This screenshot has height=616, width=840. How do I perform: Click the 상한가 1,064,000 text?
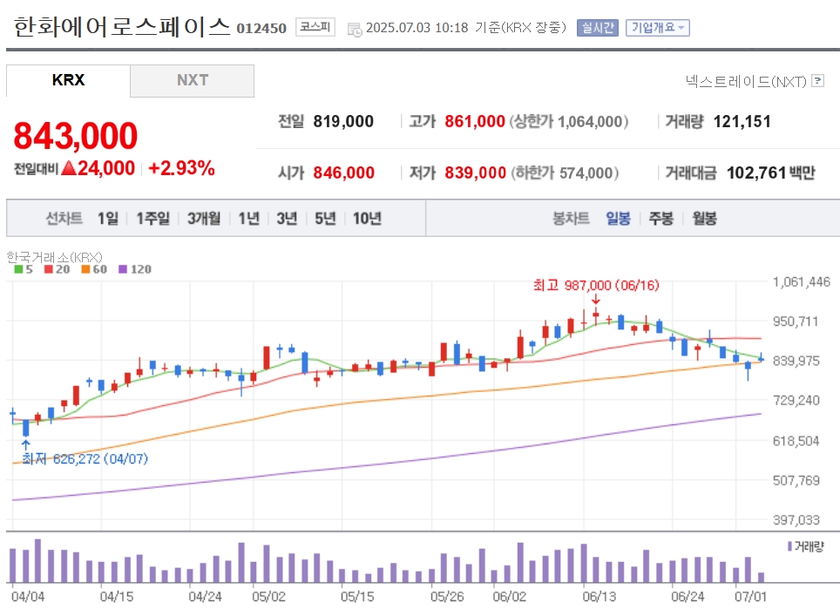point(568,122)
